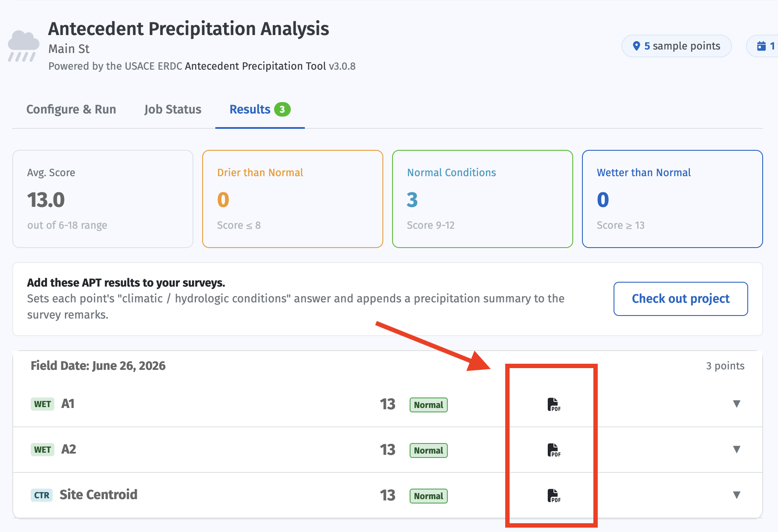Click the calendar icon chip
This screenshot has height=532, width=778.
[x=762, y=46]
